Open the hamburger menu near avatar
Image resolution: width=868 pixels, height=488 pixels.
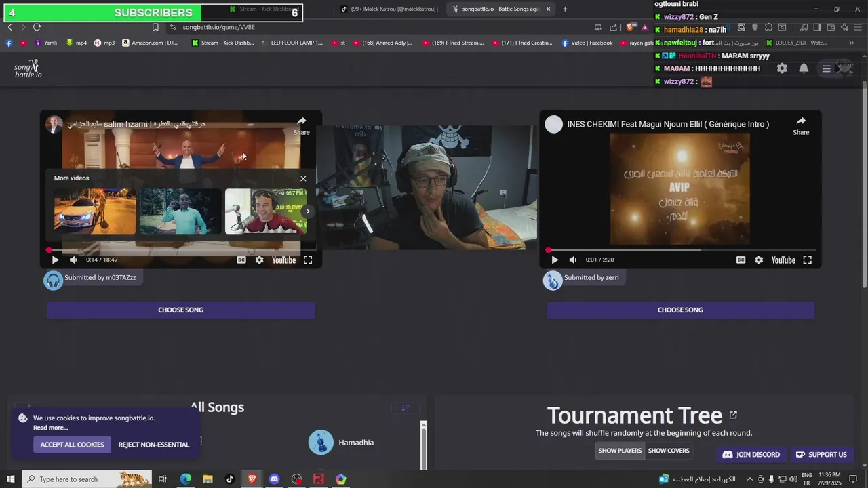(x=826, y=68)
